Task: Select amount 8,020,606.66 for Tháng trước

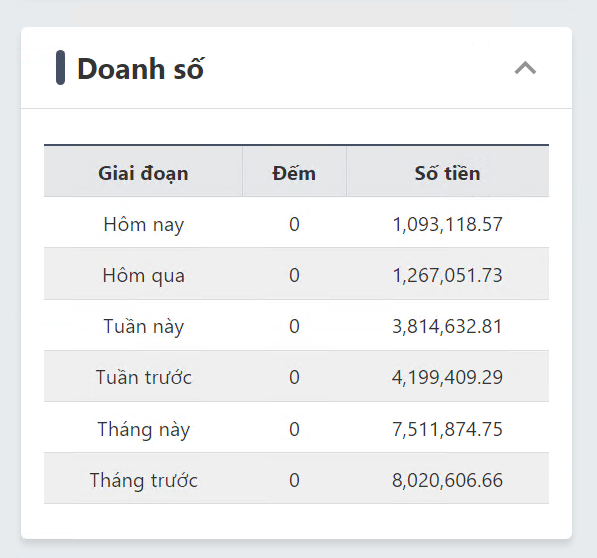Action: click(447, 480)
